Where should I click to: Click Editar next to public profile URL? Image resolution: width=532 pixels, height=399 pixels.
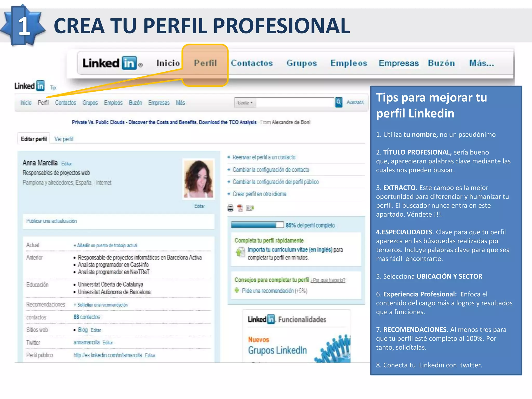[150, 355]
